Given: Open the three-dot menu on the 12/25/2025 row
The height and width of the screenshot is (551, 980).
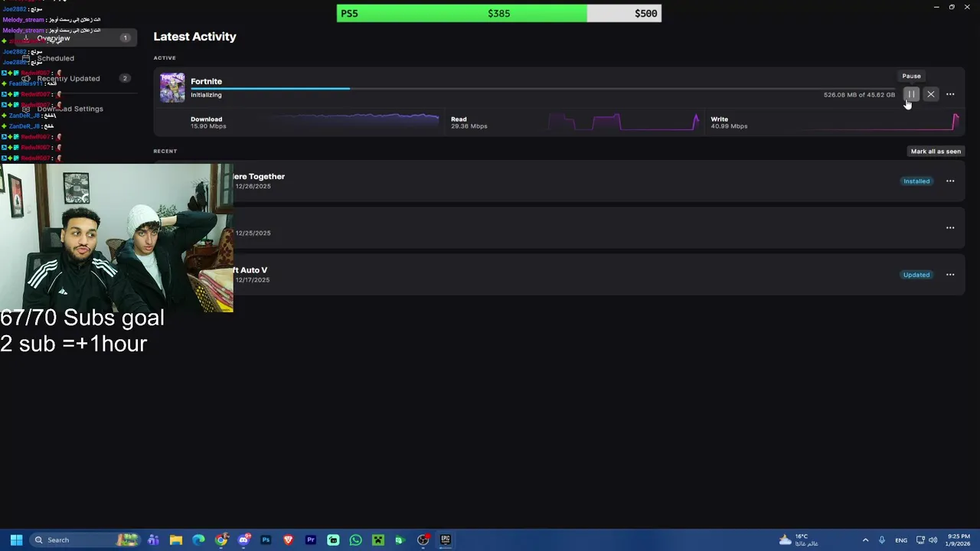Looking at the screenshot, I should [950, 228].
